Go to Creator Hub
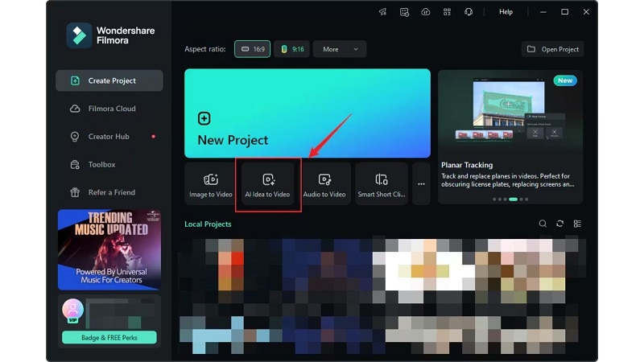 [109, 136]
